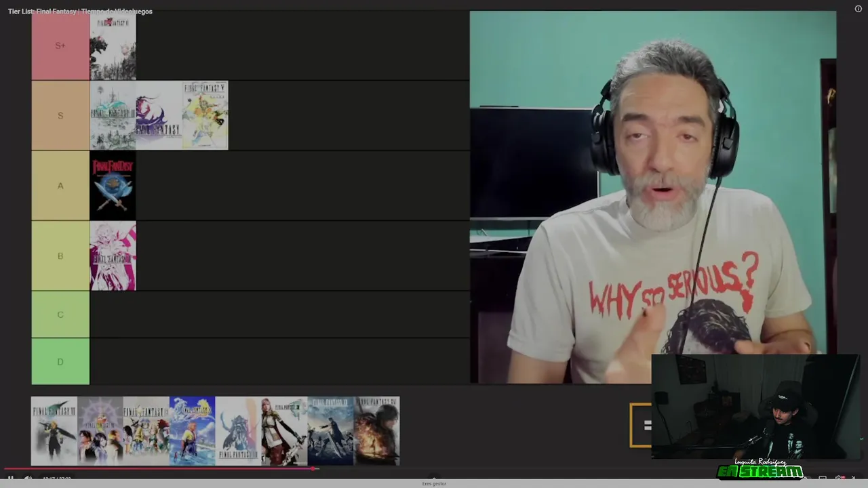Pick the Final Fantasy V cover in S row
This screenshot has width=868, height=488.
(x=205, y=115)
